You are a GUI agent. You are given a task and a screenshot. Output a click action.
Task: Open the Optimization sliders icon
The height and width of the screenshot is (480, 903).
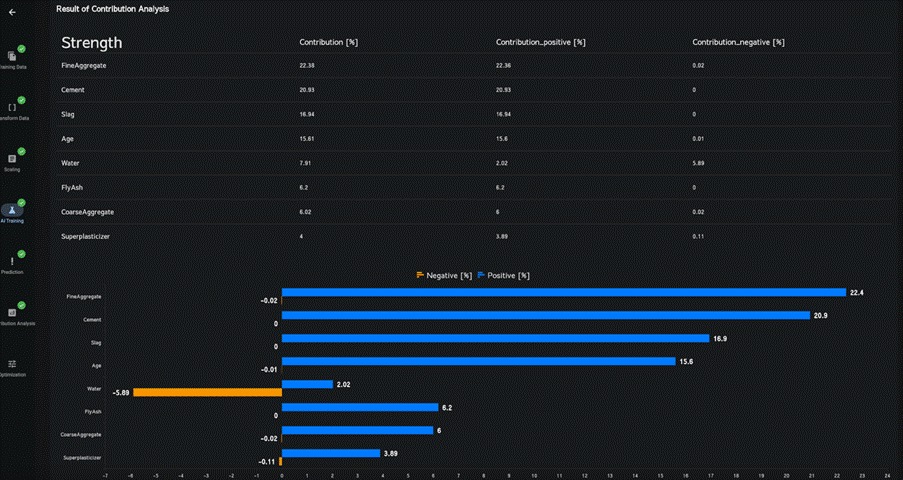click(12, 364)
